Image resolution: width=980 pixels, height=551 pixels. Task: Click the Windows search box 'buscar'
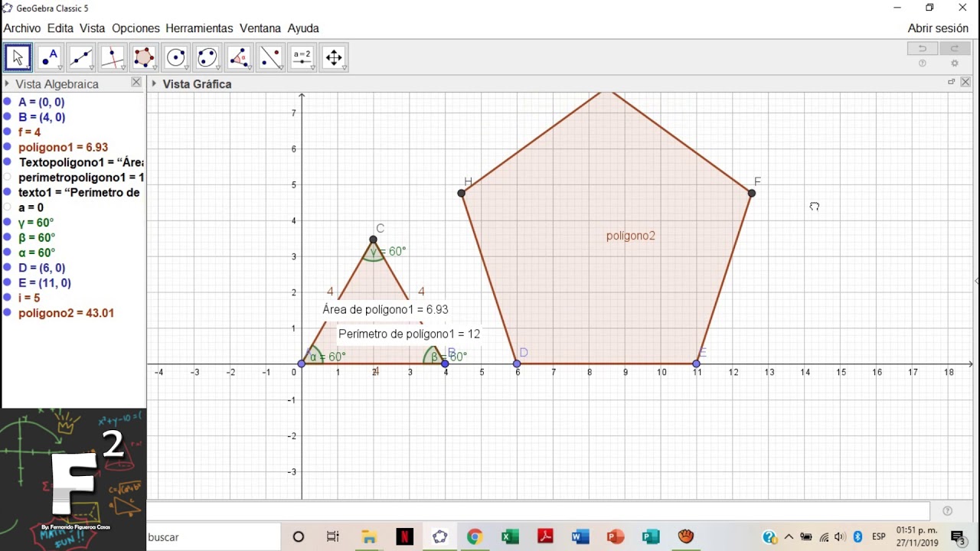(214, 537)
